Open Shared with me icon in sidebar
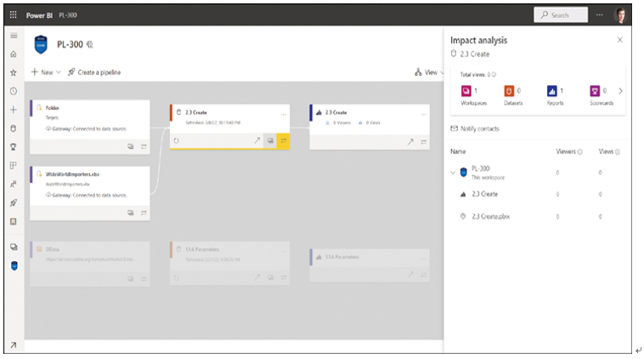The image size is (644, 359). [x=14, y=184]
